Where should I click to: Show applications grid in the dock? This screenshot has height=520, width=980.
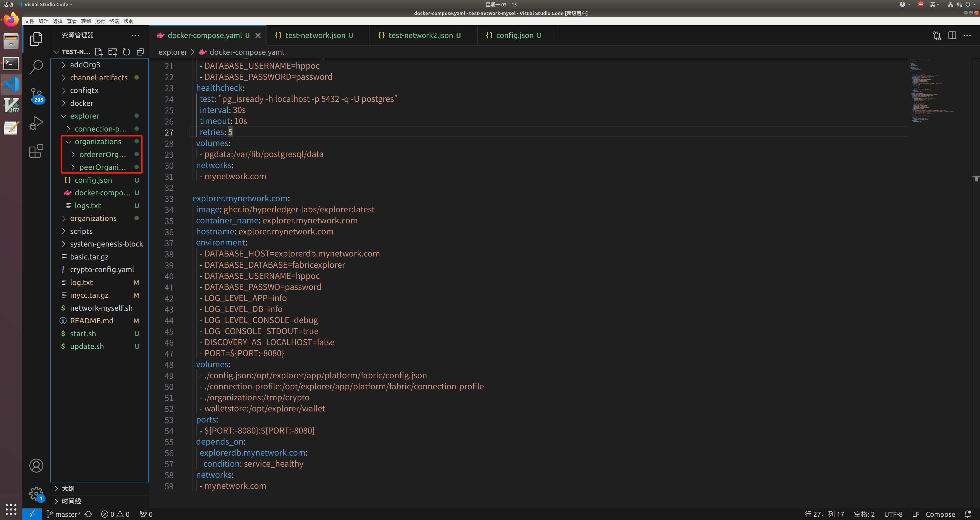[x=11, y=509]
